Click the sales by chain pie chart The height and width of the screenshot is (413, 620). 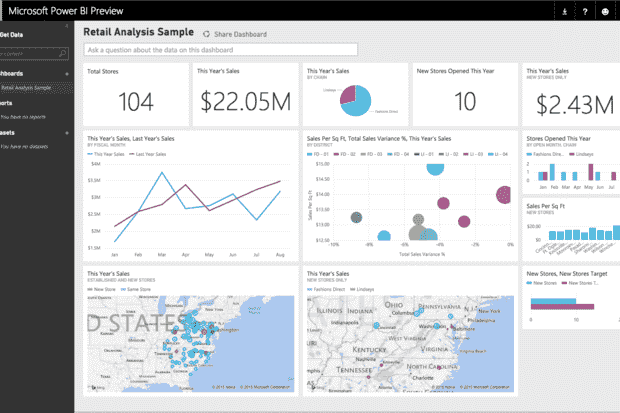pos(355,100)
